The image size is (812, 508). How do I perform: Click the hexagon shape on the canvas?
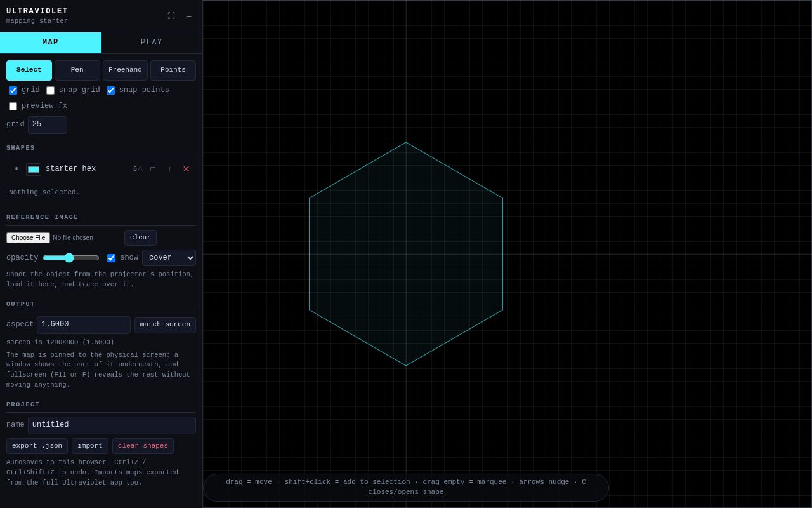(x=406, y=254)
